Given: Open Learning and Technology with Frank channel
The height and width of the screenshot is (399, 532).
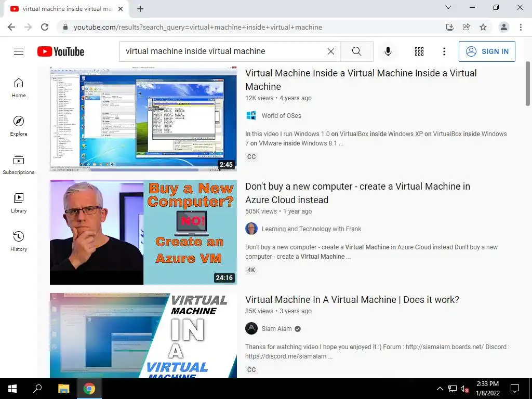Looking at the screenshot, I should 311,229.
